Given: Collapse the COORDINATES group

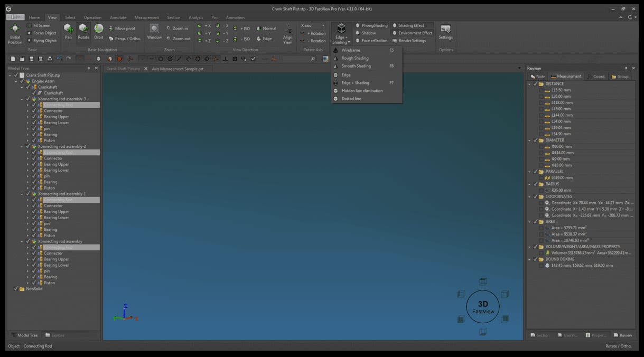Looking at the screenshot, I should (530, 196).
